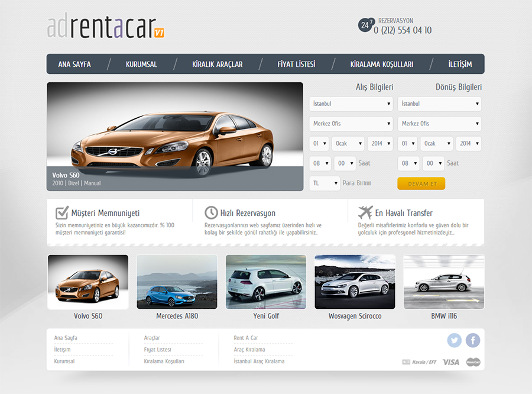Viewport: 532px width, 394px height.
Task: Open the footer Araç Kiralama link
Action: (249, 350)
